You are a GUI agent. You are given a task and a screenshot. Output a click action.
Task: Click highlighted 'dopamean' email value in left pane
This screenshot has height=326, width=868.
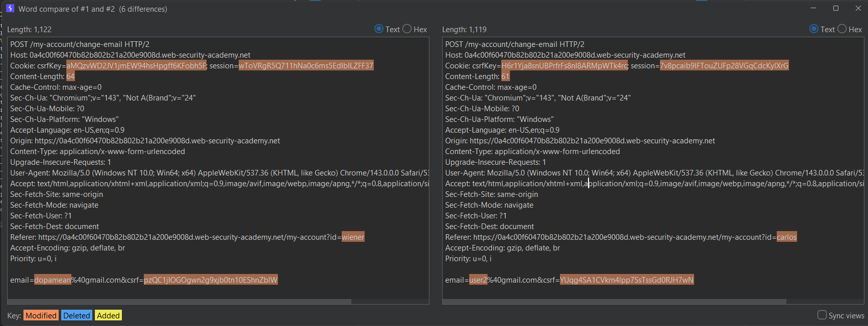(x=53, y=280)
